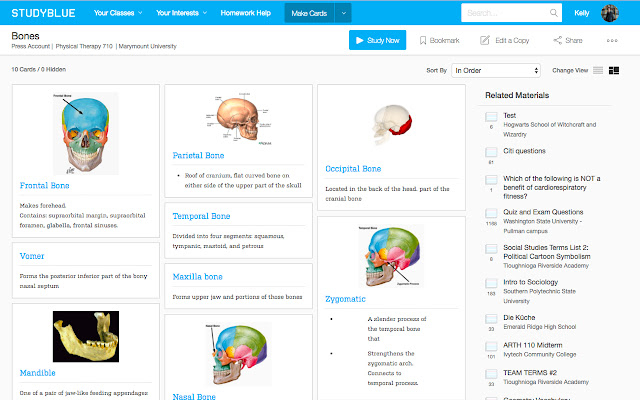Screen dimensions: 640x400
Task: Open the Occipital Bone skull image
Action: pos(392,125)
